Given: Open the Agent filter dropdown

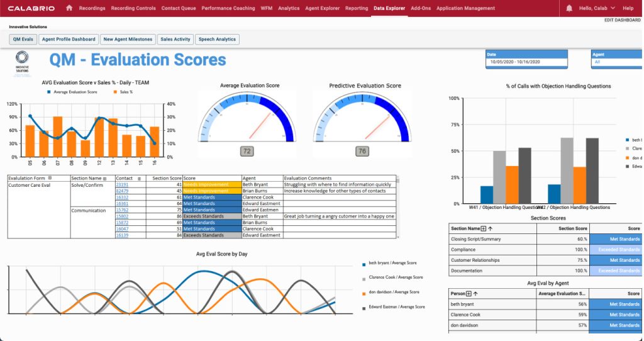Looking at the screenshot, I should [616, 62].
